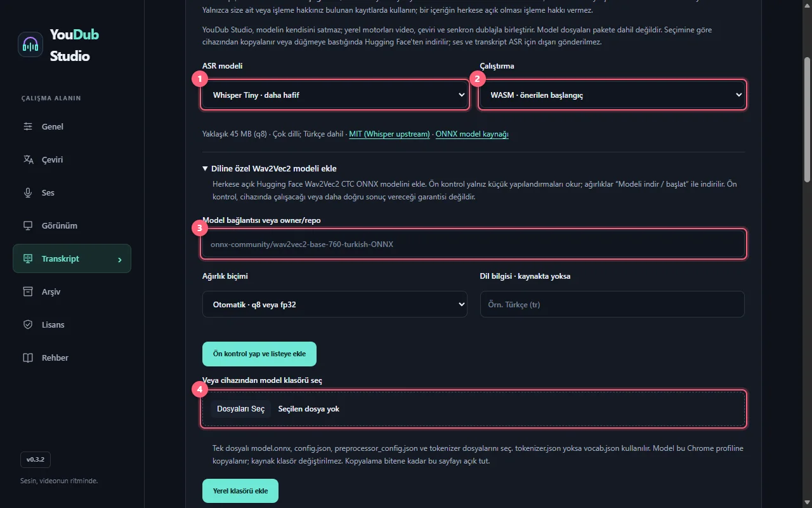
Task: Select the Arşiv archive box icon
Action: click(28, 291)
